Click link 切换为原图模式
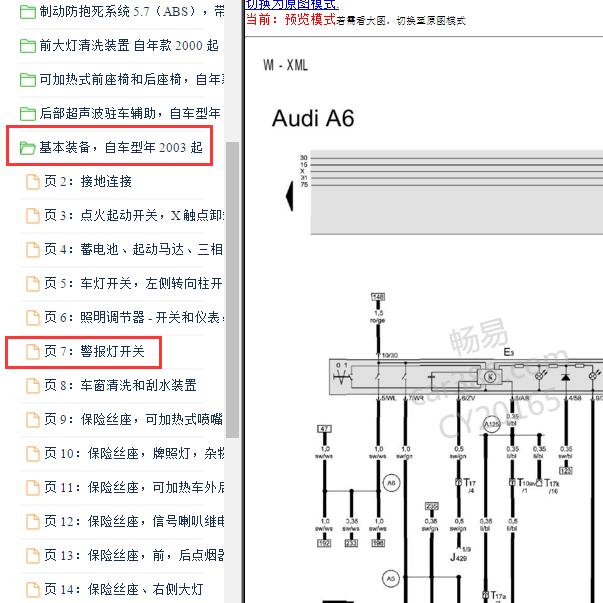The width and height of the screenshot is (603, 603). [x=292, y=4]
